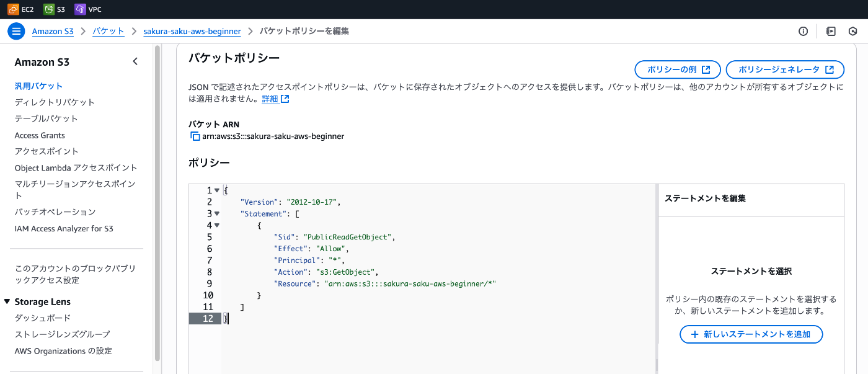The height and width of the screenshot is (374, 868).
Task: Open the VPC service shortcut
Action: pyautogui.click(x=88, y=9)
